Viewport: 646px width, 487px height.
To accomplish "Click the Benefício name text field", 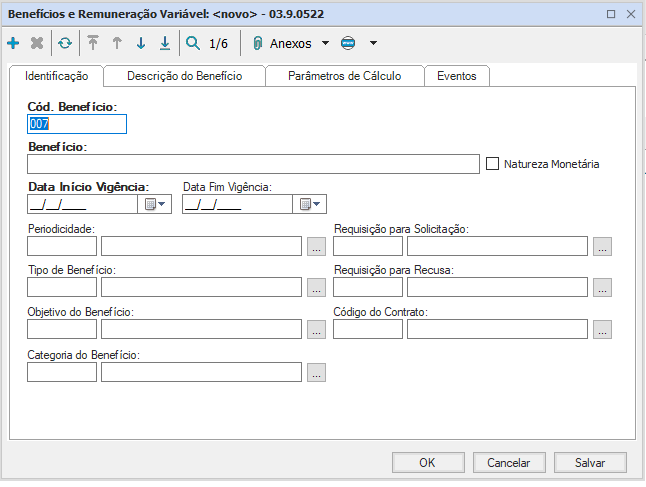I will pos(254,164).
